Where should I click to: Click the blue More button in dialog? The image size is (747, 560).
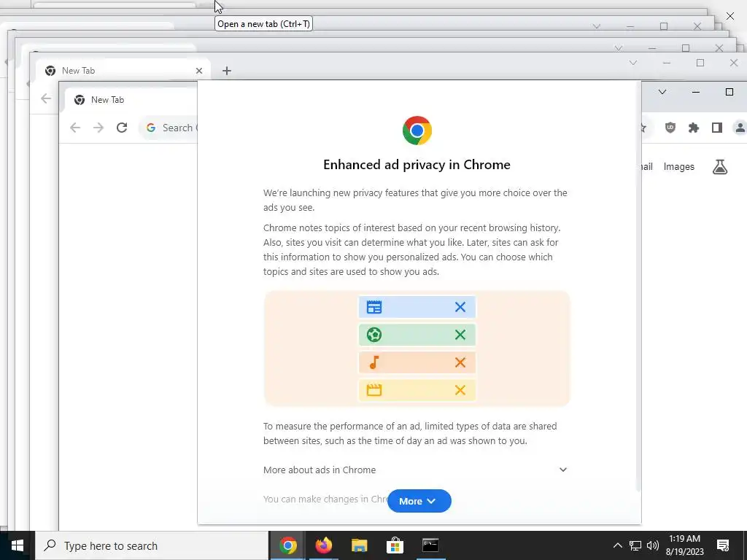419,501
